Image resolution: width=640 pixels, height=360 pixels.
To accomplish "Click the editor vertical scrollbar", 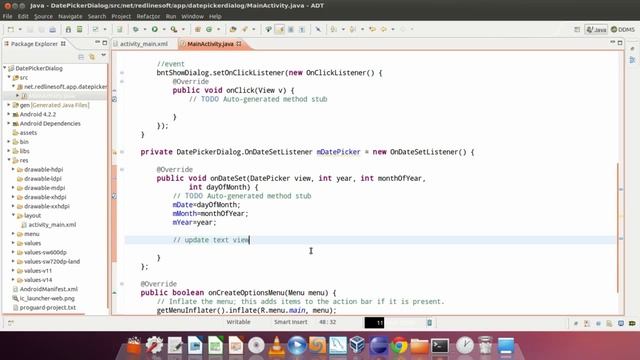I will (618, 227).
